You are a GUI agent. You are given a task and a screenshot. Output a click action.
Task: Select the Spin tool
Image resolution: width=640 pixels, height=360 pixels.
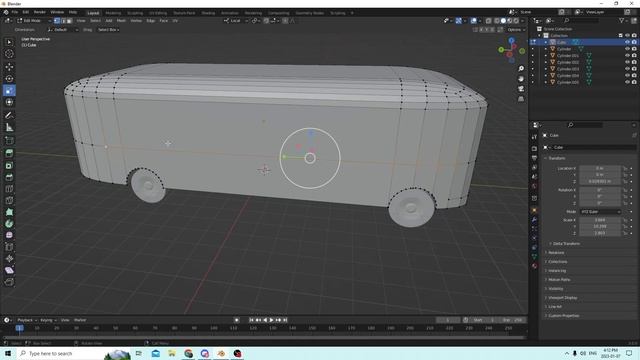[9, 224]
